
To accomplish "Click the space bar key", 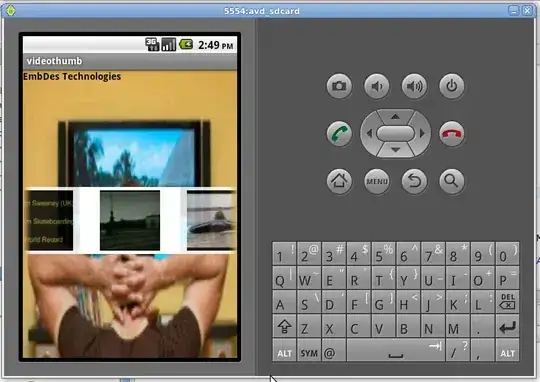I will click(396, 350).
